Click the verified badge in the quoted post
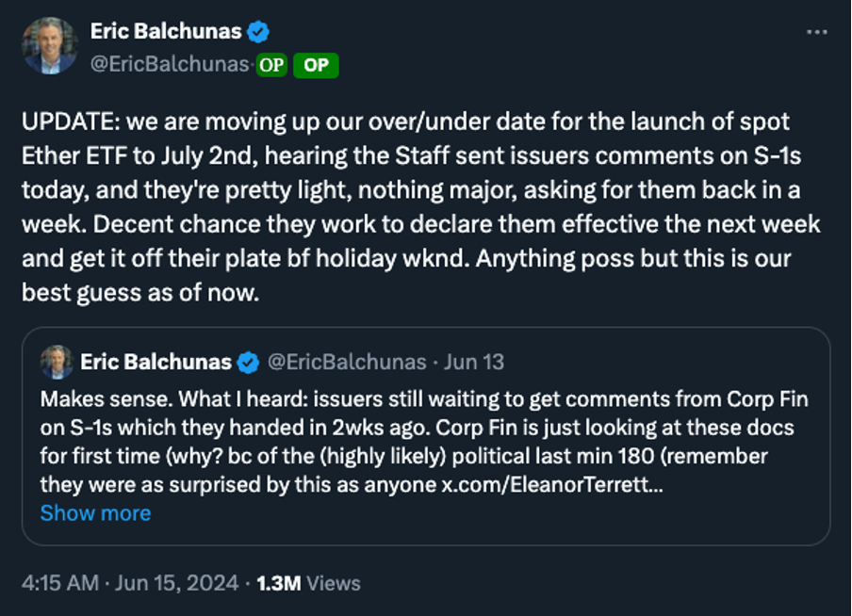The width and height of the screenshot is (852, 616). coord(249,363)
